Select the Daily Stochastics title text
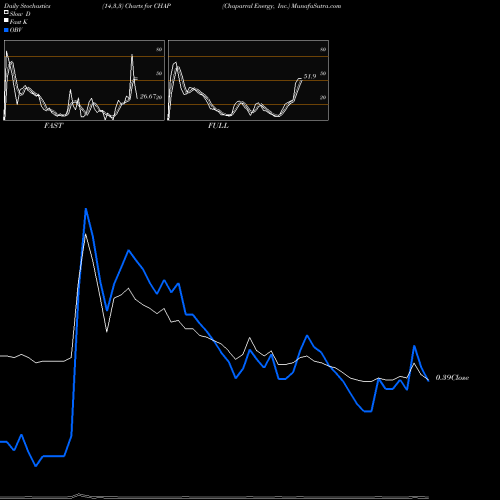 point(27,6)
